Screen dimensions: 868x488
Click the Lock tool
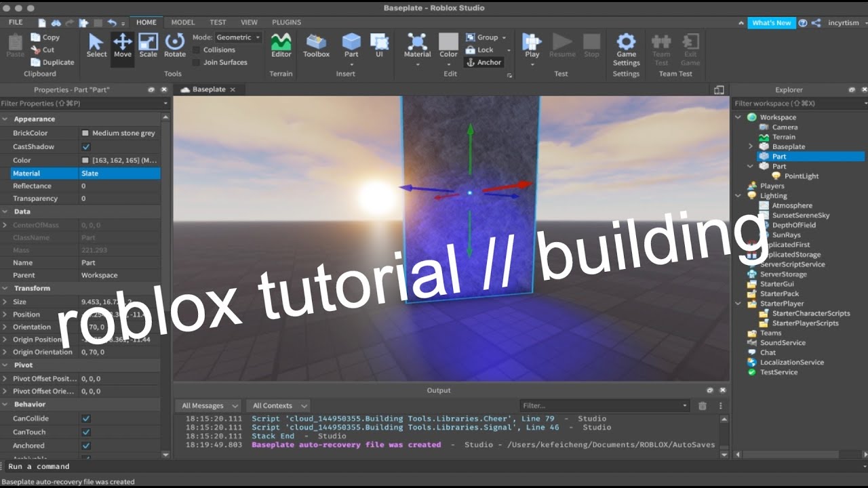[479, 50]
